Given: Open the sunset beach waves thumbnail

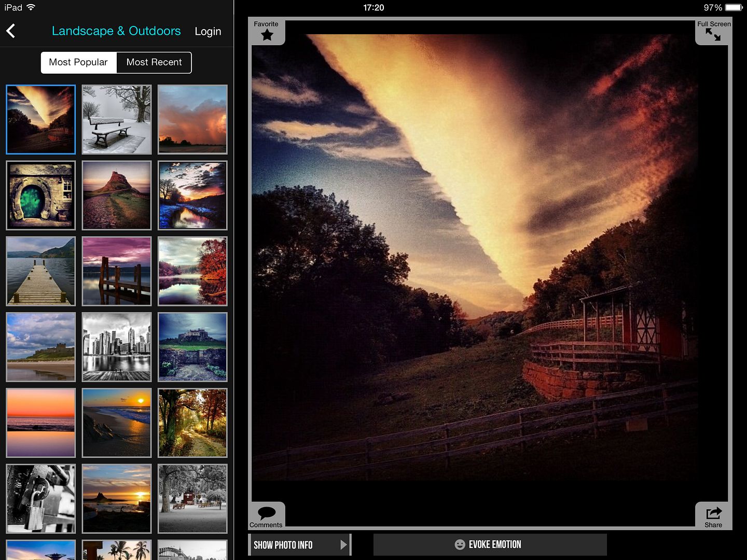Looking at the screenshot, I should [x=117, y=423].
